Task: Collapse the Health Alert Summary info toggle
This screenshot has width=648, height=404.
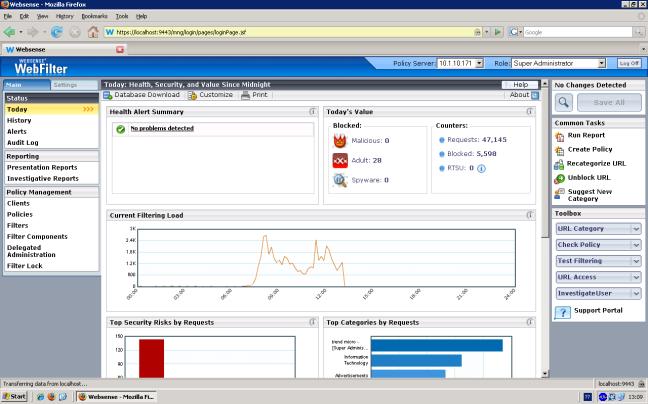Action: (313, 112)
